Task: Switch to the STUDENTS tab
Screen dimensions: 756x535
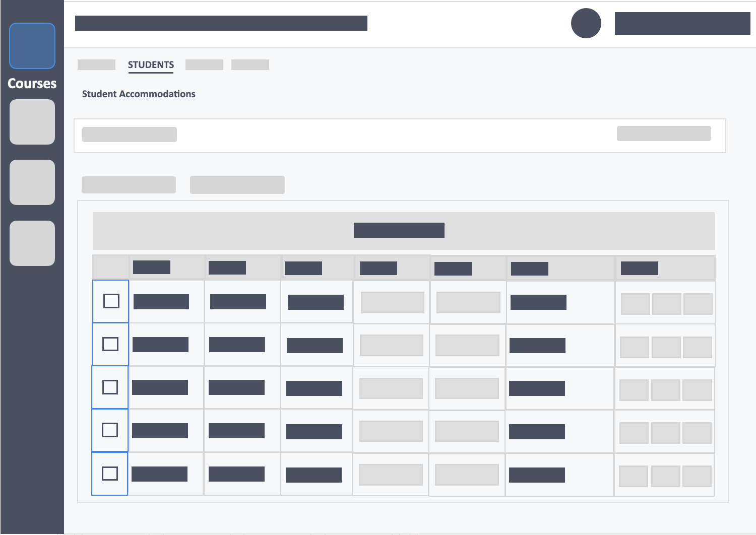Action: pyautogui.click(x=151, y=64)
